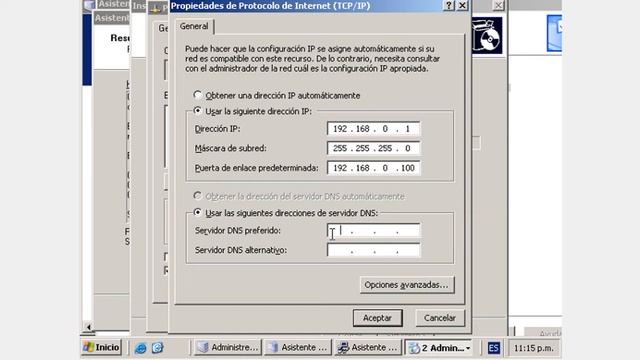Click the second quick launch icon
640x360 pixels.
pos(158,348)
